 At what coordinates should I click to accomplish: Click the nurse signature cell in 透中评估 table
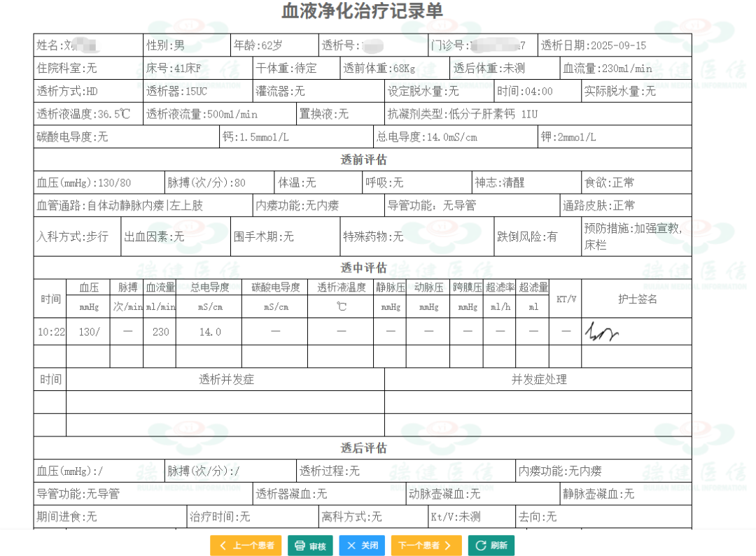[636, 332]
